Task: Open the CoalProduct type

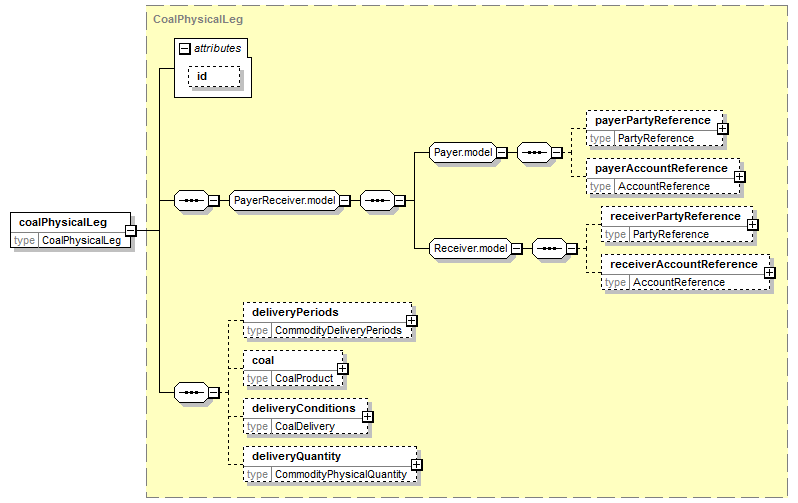Action: (x=304, y=378)
